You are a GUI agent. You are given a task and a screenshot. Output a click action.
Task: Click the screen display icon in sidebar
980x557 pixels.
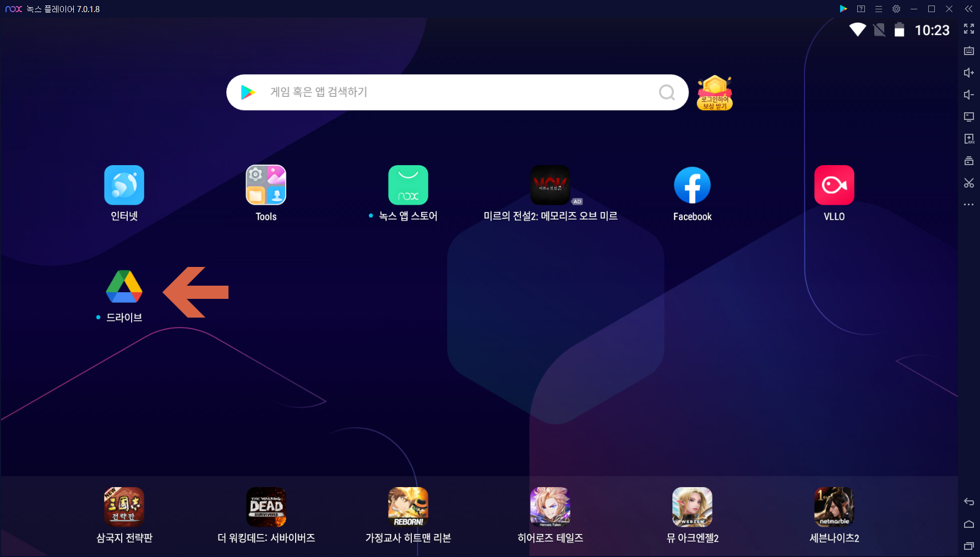pos(969,117)
